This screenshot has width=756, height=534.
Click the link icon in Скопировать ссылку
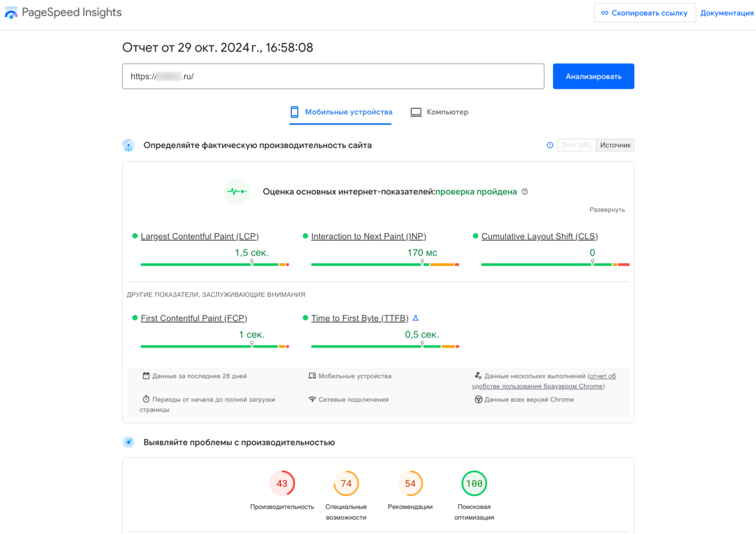(605, 13)
